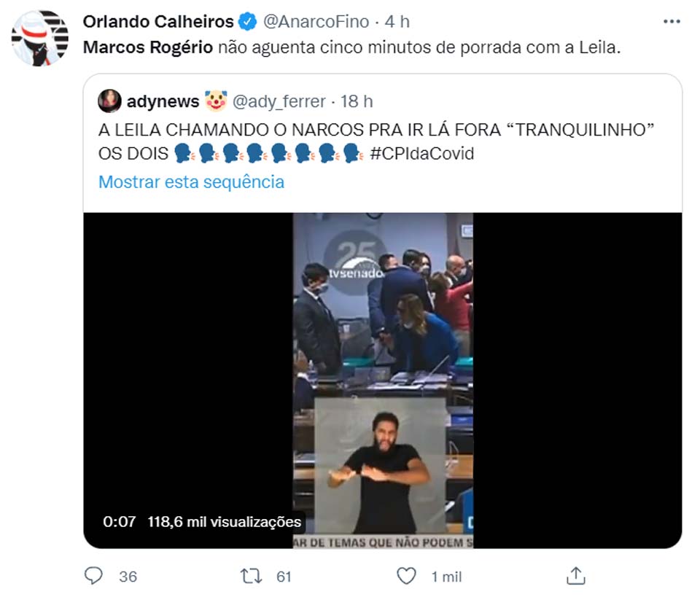Image resolution: width=700 pixels, height=597 pixels.
Task: Click the clown emoji next to adynews
Action: [x=216, y=101]
